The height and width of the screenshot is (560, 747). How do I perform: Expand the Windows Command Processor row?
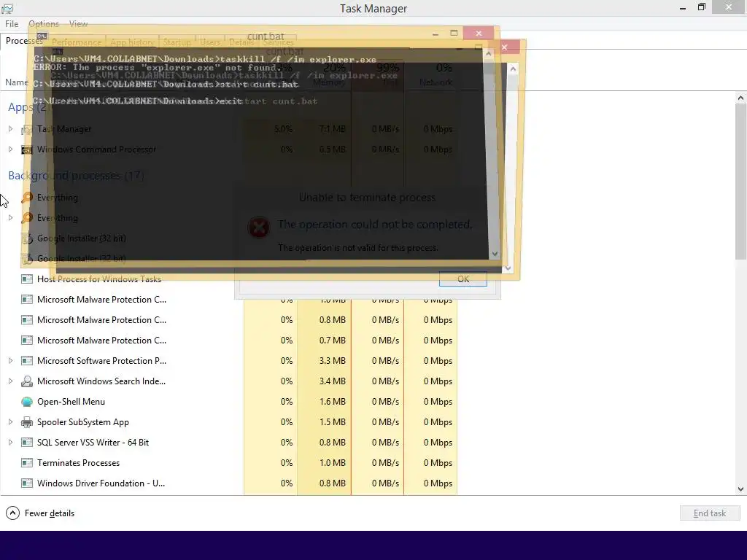coord(10,149)
